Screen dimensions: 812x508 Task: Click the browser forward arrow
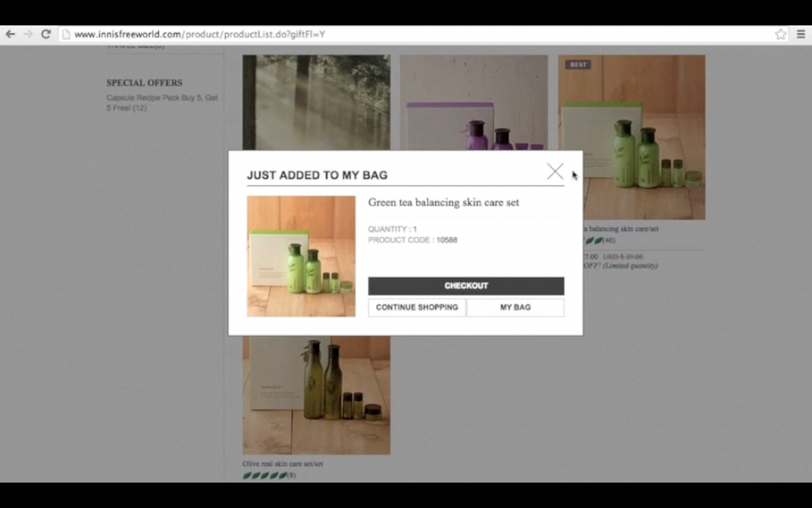[28, 34]
